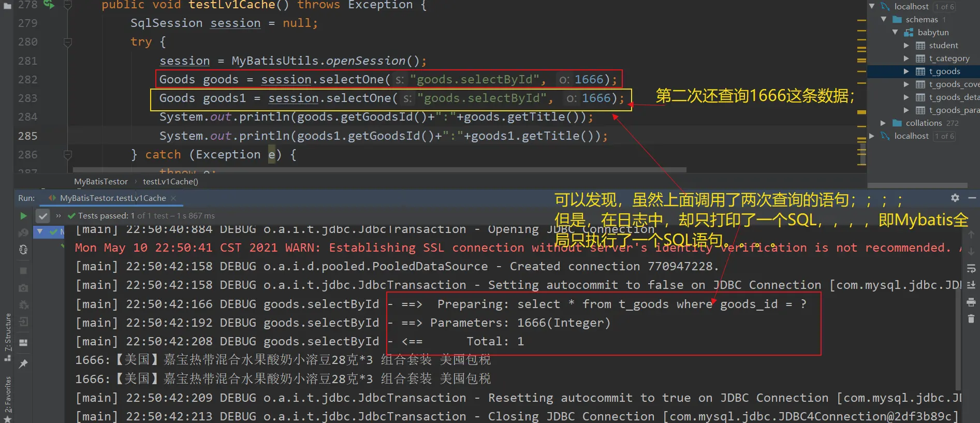Click the print console icon

[x=971, y=302]
